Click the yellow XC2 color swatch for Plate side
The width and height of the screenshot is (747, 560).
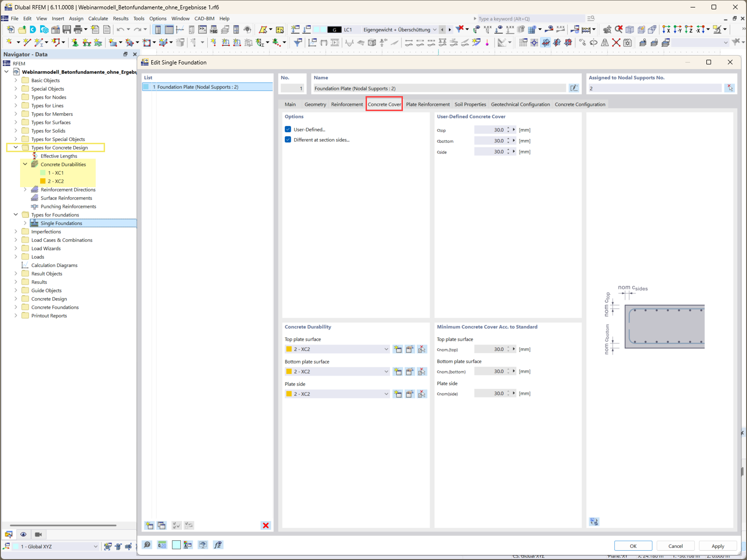(289, 394)
